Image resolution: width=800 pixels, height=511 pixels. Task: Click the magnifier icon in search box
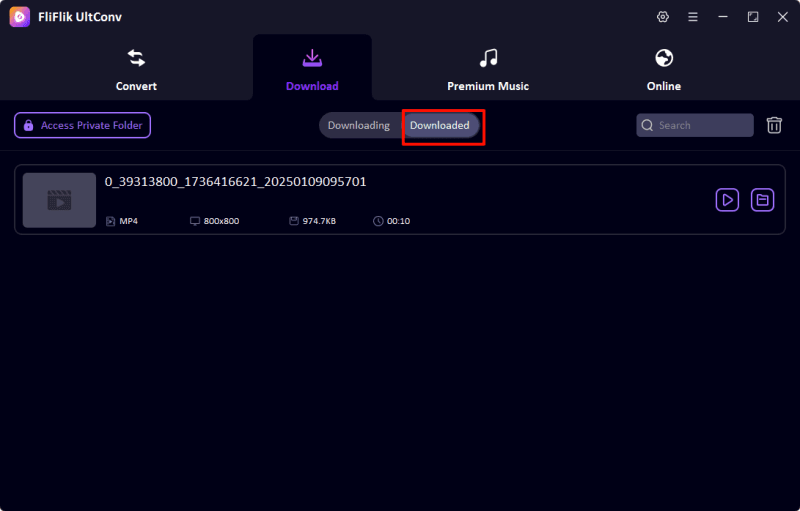648,125
